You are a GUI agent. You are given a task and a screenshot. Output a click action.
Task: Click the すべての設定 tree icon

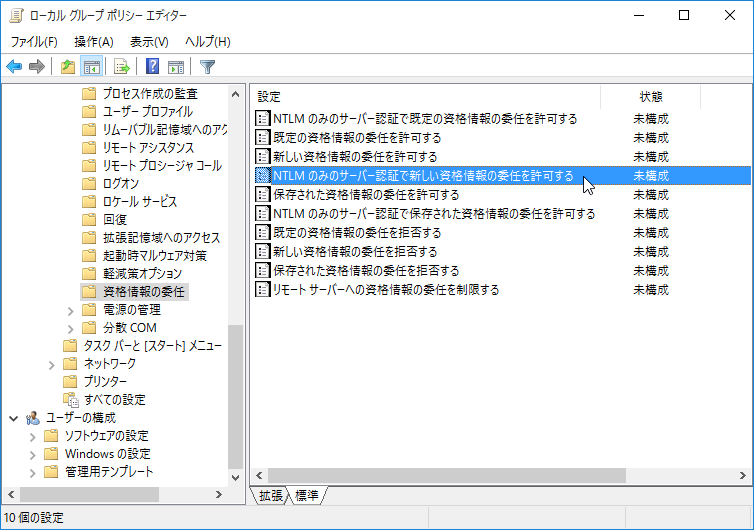pyautogui.click(x=71, y=399)
